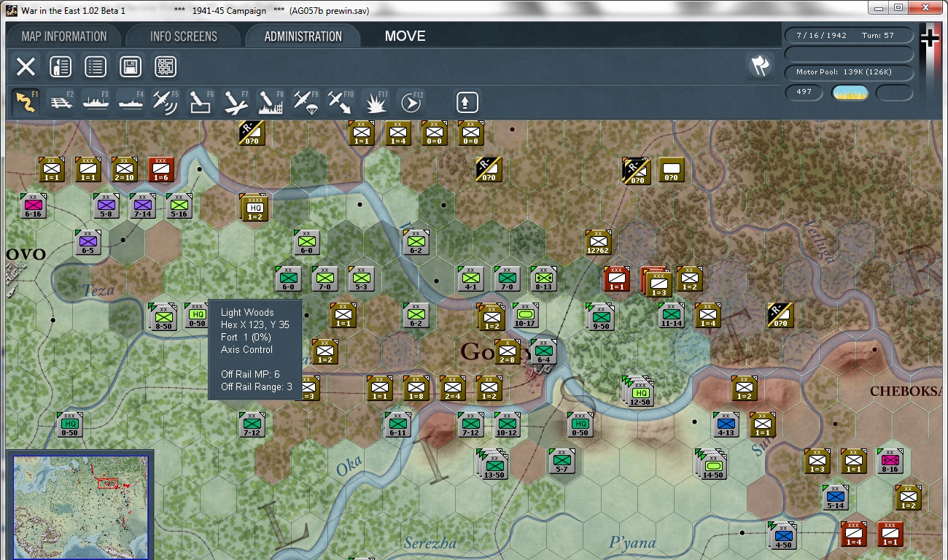Viewport: 948px width, 560px height.
Task: Select the yellow HQ unit marked 1=2
Action: [255, 209]
